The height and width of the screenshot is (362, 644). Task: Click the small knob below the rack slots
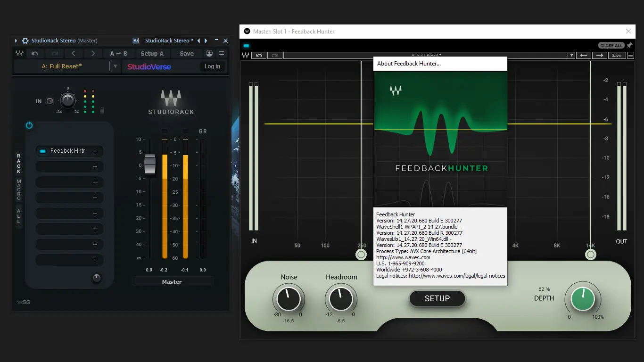point(97,278)
